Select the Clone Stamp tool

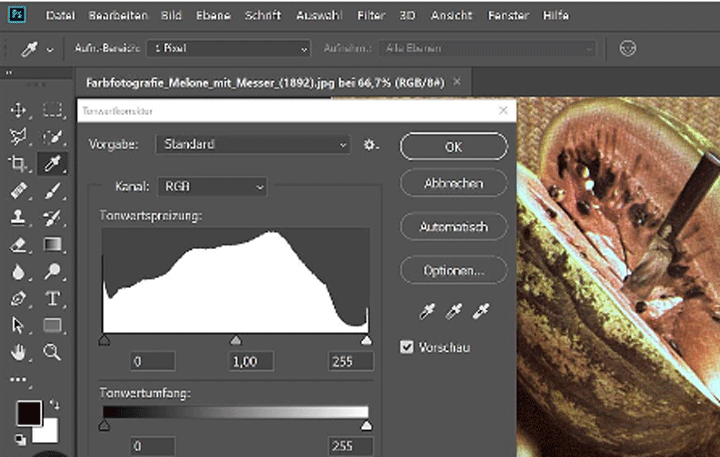18,217
